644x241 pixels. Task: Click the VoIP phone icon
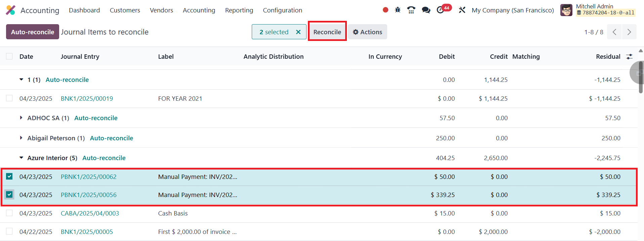[411, 10]
